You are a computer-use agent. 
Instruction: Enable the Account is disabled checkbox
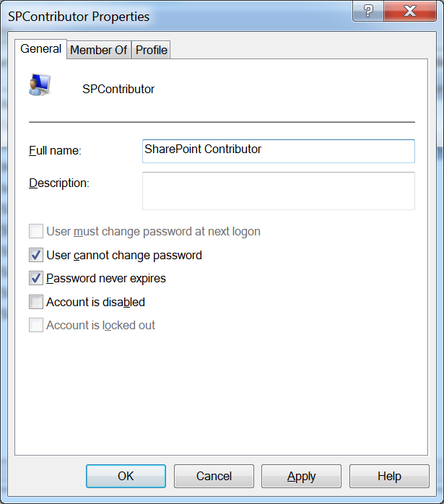coord(36,302)
